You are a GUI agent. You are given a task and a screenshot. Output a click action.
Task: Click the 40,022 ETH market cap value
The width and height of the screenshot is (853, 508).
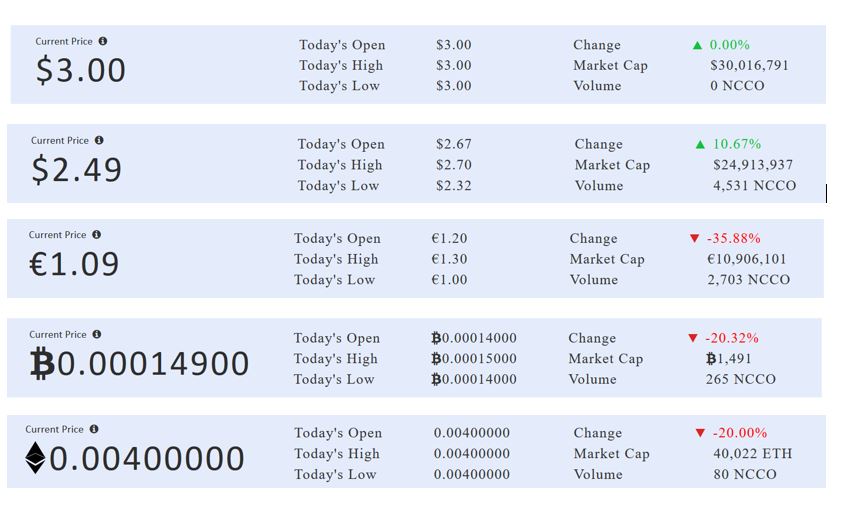(752, 454)
